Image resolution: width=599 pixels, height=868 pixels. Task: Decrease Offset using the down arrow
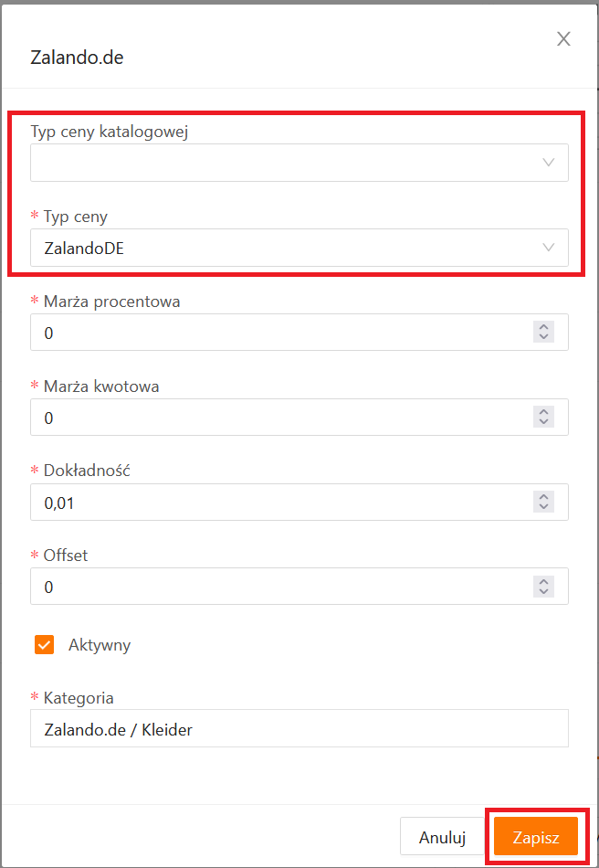coord(544,591)
